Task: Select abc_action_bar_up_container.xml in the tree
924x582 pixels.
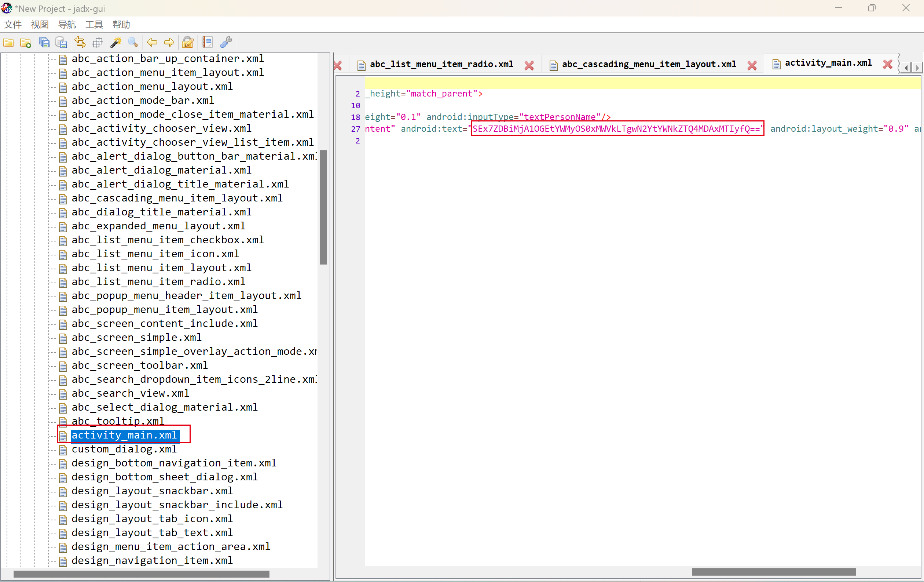Action: 168,58
